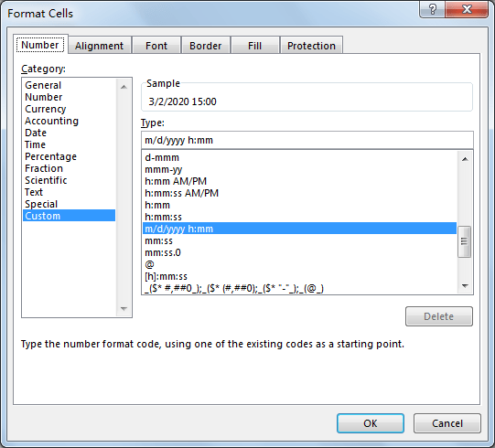The width and height of the screenshot is (495, 448).
Task: Select the h:mm:ss AM/PM format
Action: 299,193
